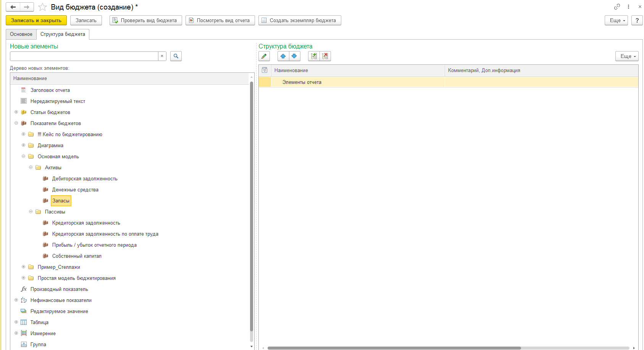The image size is (644, 350).
Task: Switch to the Основное tab
Action: pos(21,34)
